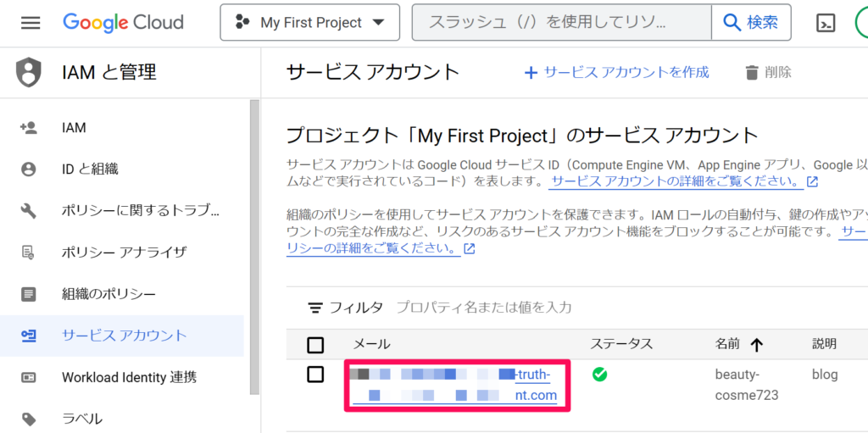Select サービス アカウント in sidebar

click(x=122, y=336)
